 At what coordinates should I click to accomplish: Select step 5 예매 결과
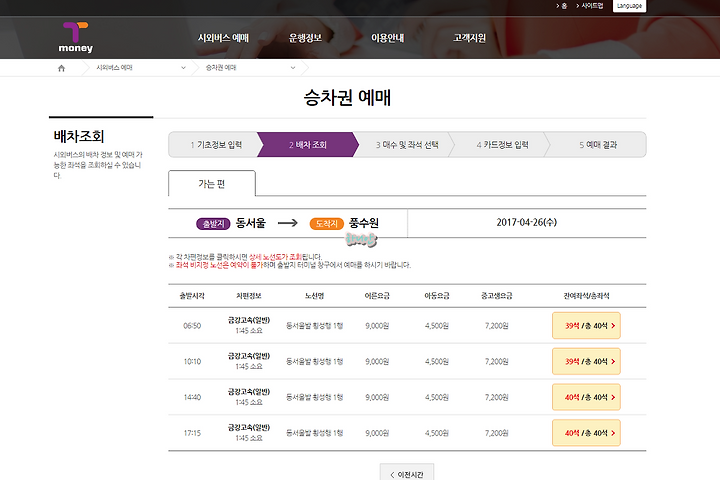pos(598,145)
